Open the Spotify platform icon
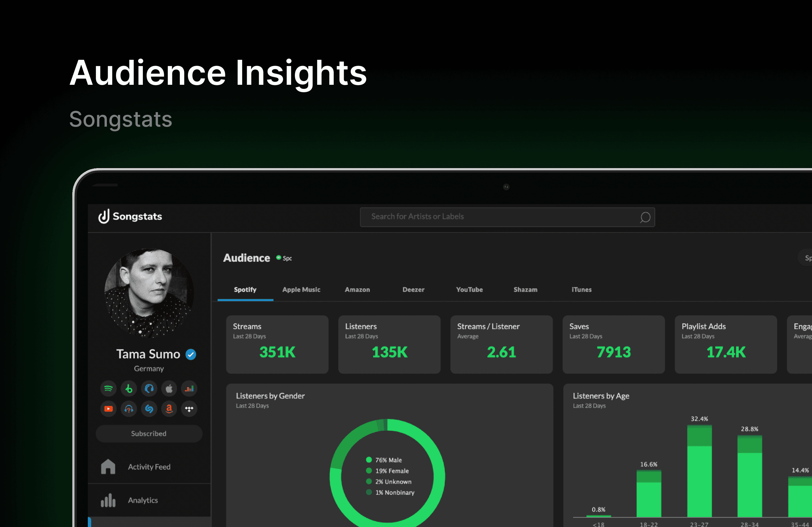 108,389
